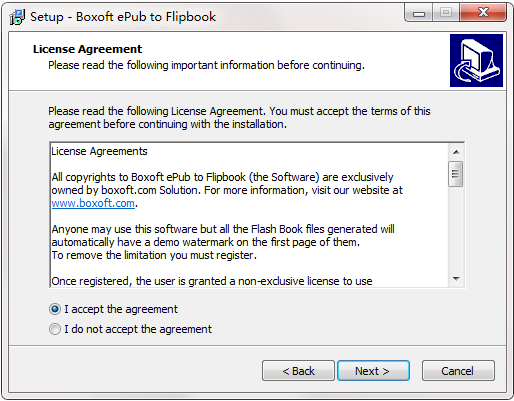Image resolution: width=514 pixels, height=401 pixels.
Task: Click the license scrollbar thumb
Action: click(455, 174)
